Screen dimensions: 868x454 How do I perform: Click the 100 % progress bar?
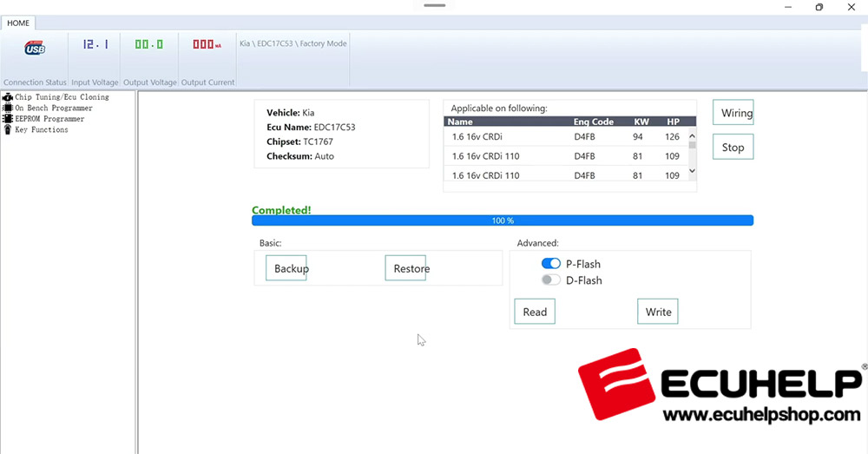point(503,220)
